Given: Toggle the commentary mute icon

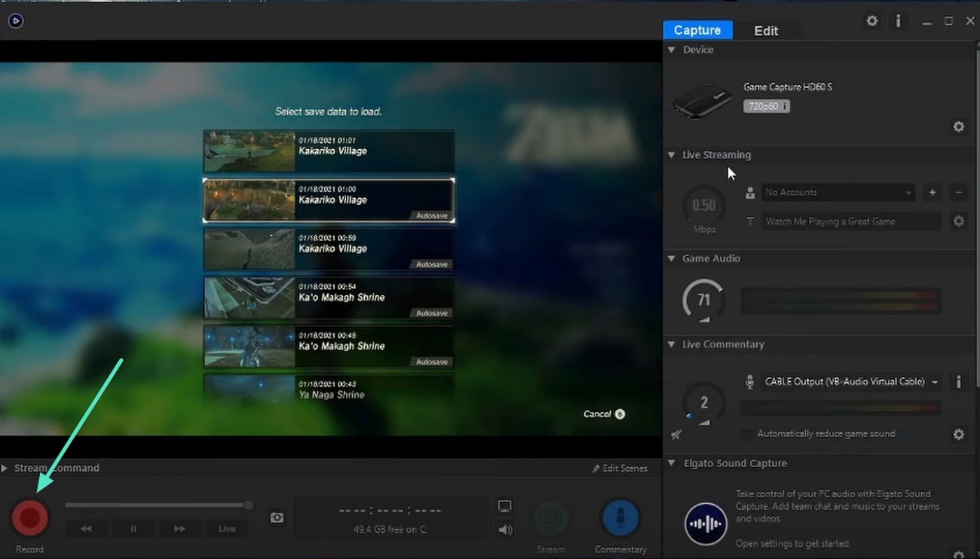Looking at the screenshot, I should click(676, 435).
